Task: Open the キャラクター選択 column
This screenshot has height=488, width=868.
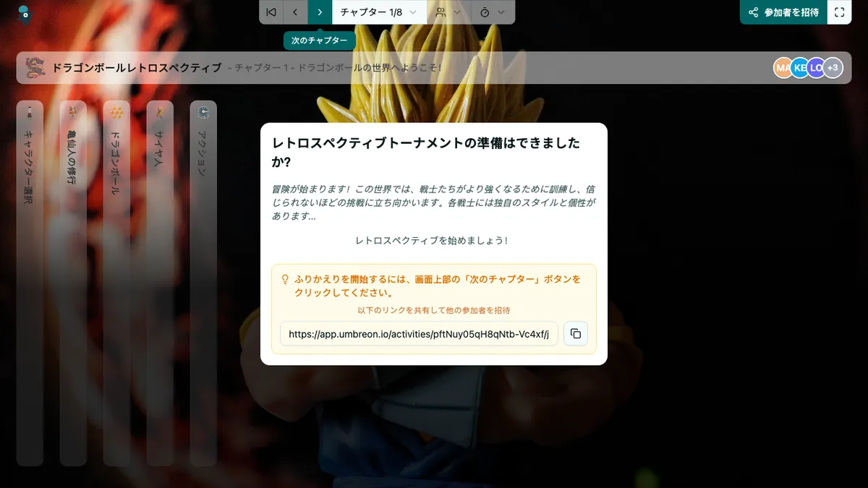Action: [30, 283]
